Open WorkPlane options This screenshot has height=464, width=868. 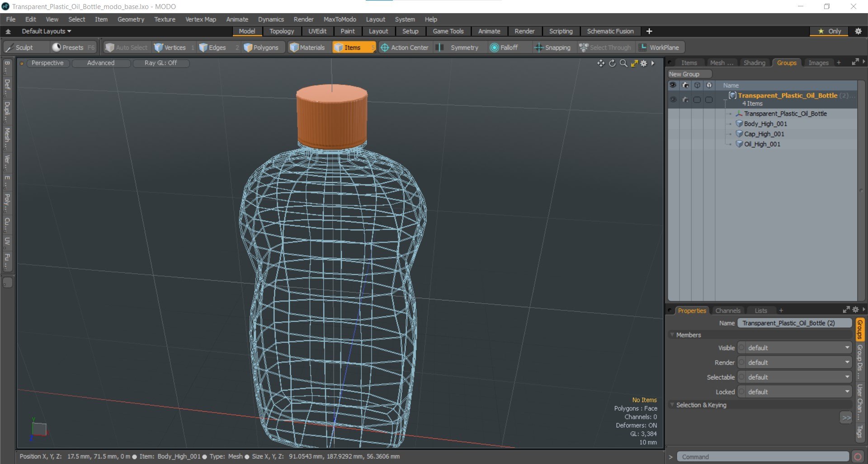[660, 47]
